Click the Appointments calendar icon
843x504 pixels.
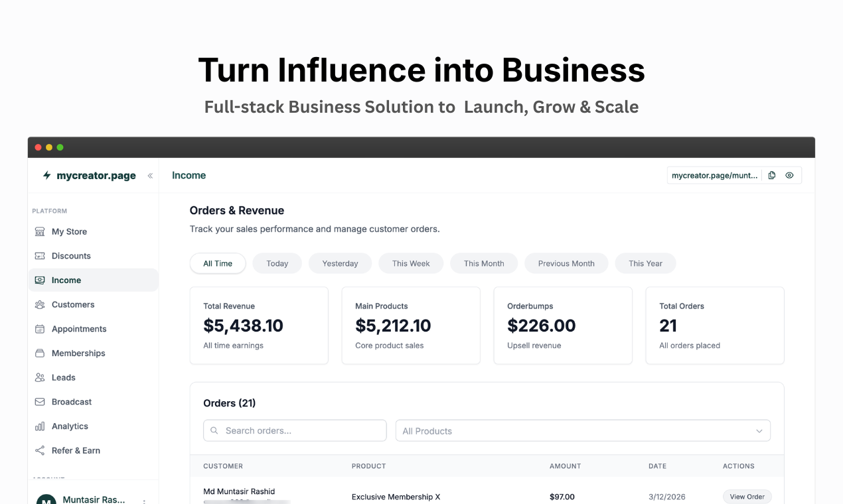click(40, 329)
